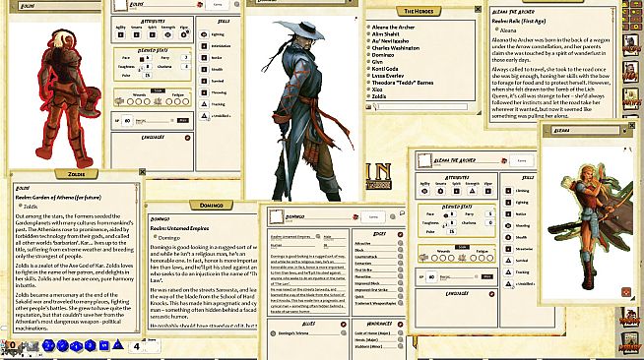Screen dimensions: 644x360
Task: Mark the third wound circle on Zoldis's sheet
Action: (147, 101)
